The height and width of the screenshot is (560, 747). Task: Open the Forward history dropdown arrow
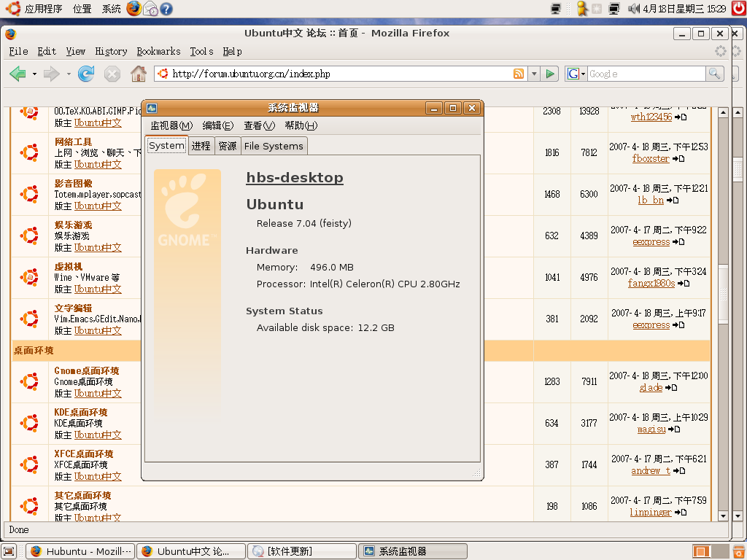coord(69,74)
